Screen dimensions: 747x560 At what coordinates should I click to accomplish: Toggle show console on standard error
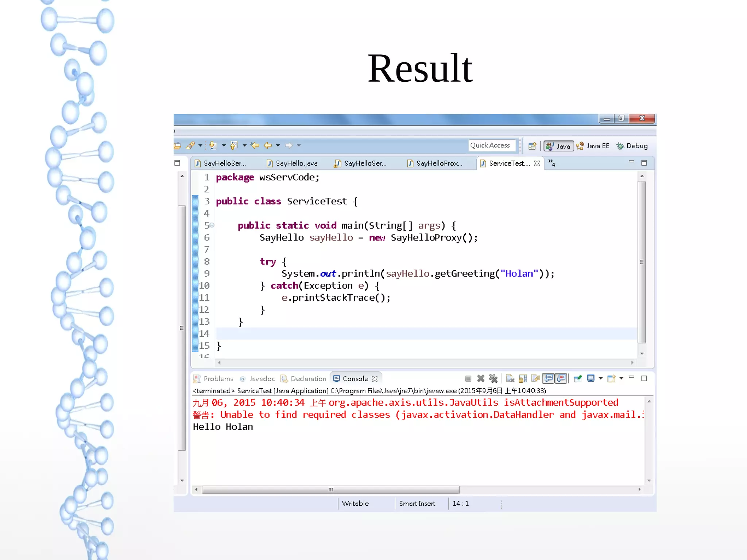tap(561, 379)
